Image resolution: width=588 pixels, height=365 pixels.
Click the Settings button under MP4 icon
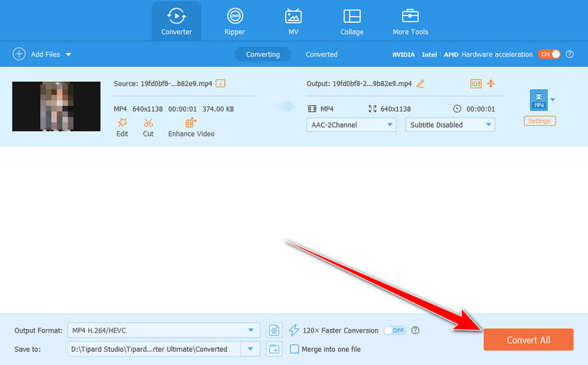coord(539,120)
